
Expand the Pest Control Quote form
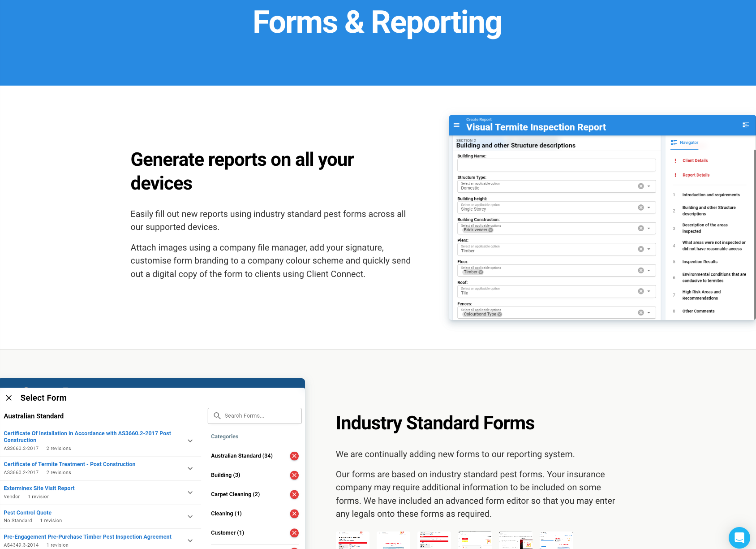pyautogui.click(x=190, y=517)
